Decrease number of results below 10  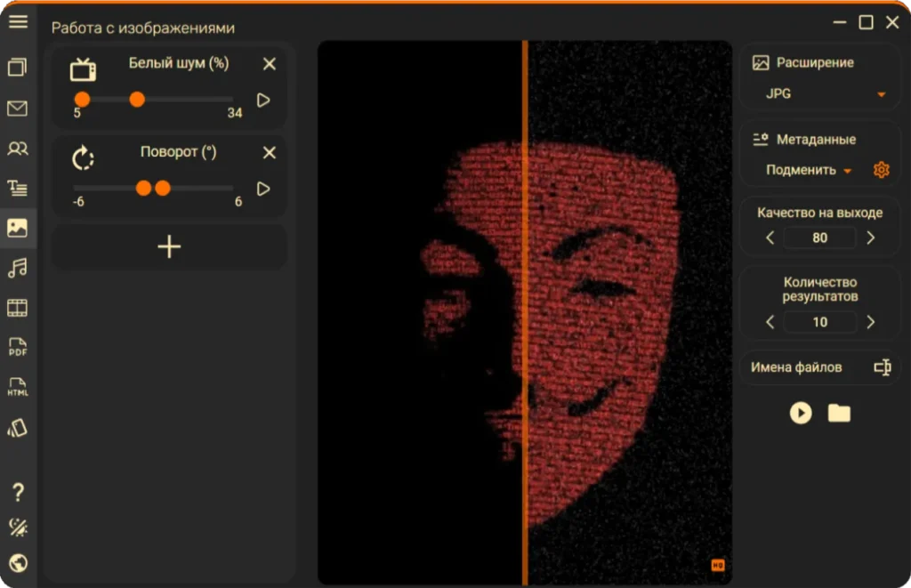point(770,322)
